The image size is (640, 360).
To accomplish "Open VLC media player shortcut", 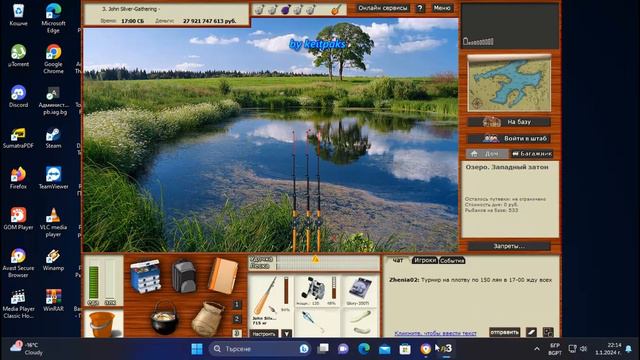I will coord(53,223).
